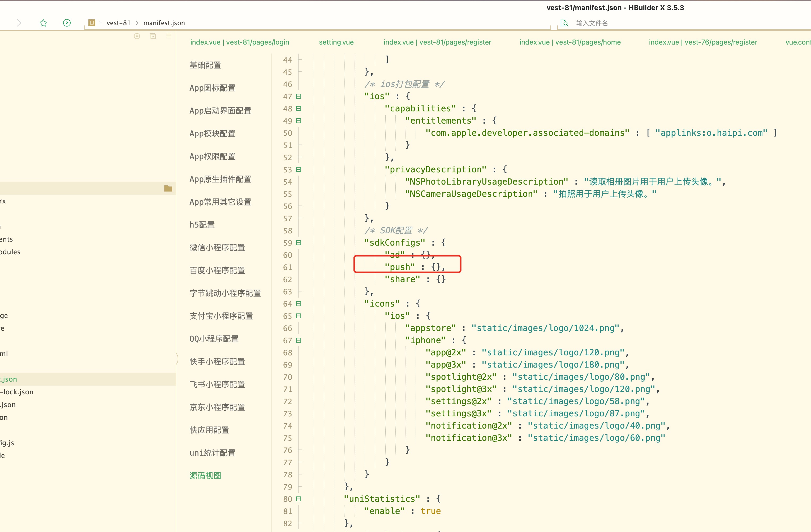Switch to the setting.vue tab
811x532 pixels.
pyautogui.click(x=336, y=42)
